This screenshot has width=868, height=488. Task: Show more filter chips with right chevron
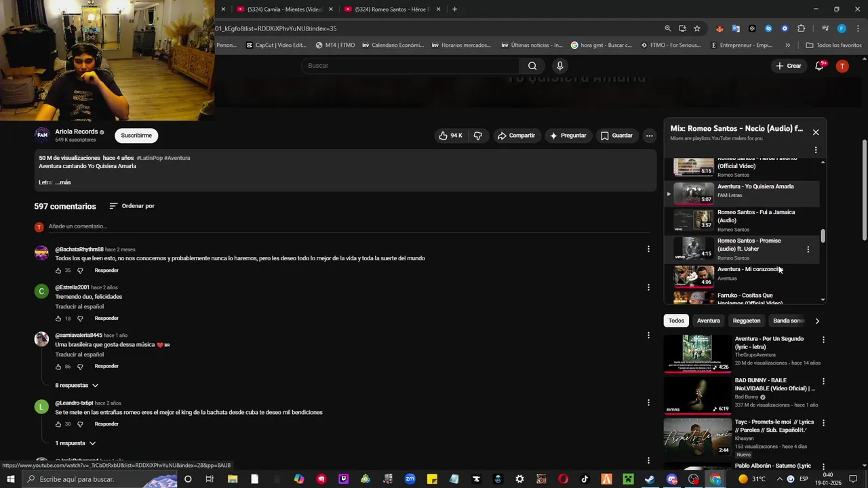point(817,321)
